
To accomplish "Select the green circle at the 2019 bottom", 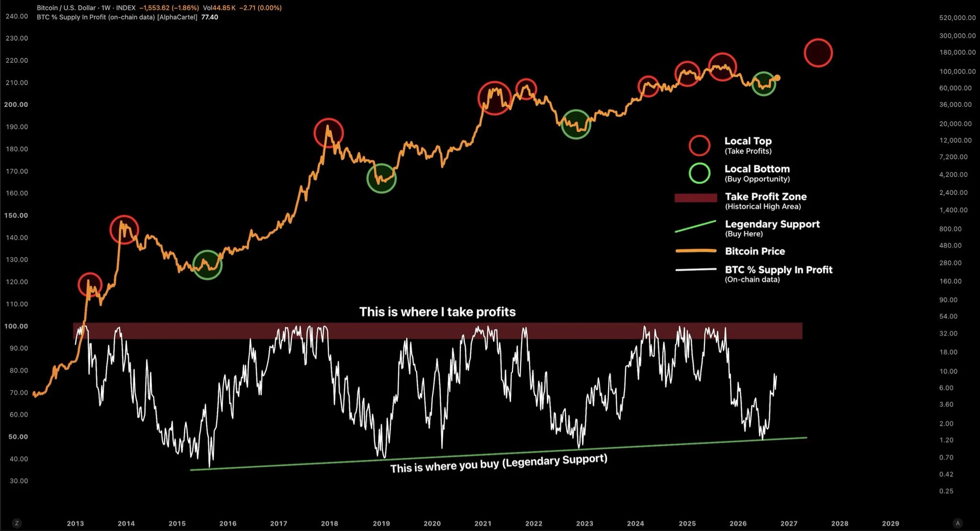I will click(x=381, y=178).
